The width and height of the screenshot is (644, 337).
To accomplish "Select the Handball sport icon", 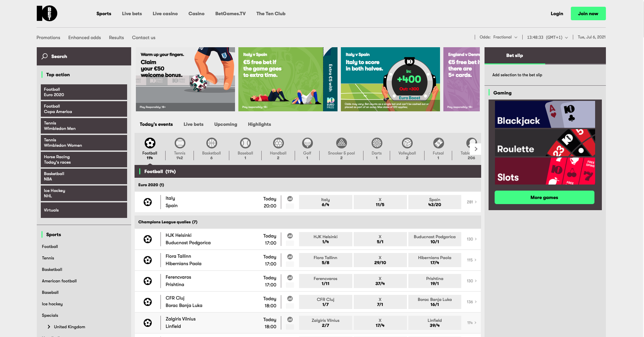I will (x=278, y=143).
